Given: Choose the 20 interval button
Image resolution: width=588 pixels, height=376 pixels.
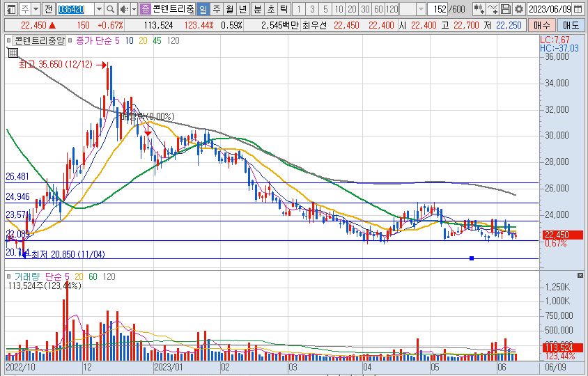Looking at the screenshot, I should click(352, 9).
